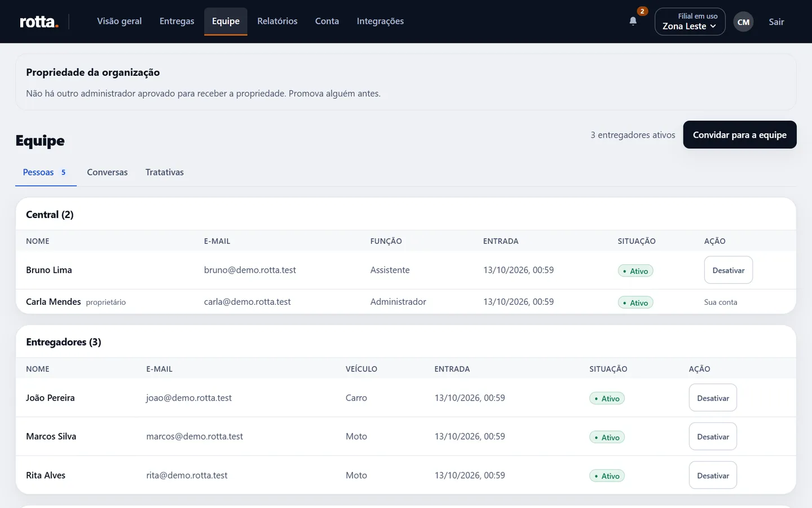Click the Carro vehicle cell
The width and height of the screenshot is (812, 508).
[x=356, y=398]
